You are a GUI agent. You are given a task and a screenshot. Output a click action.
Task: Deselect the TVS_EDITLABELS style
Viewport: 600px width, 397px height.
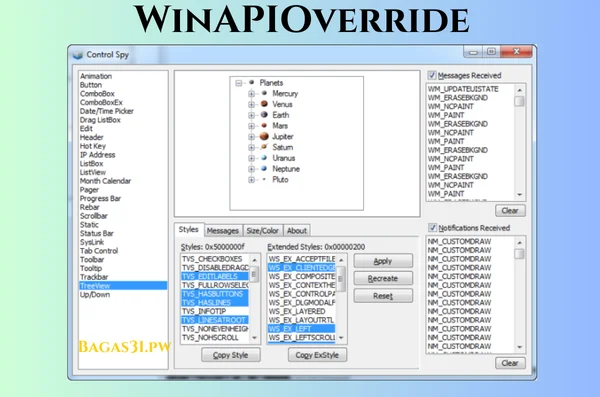215,276
